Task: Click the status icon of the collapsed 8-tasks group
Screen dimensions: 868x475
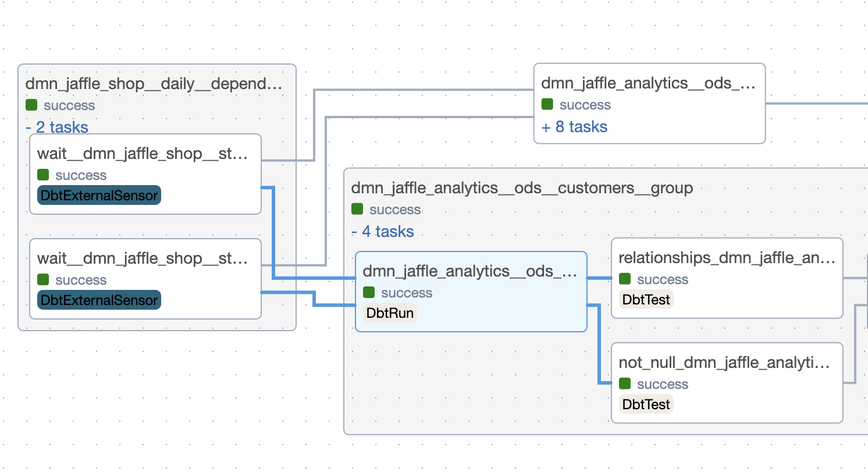Action: click(547, 104)
